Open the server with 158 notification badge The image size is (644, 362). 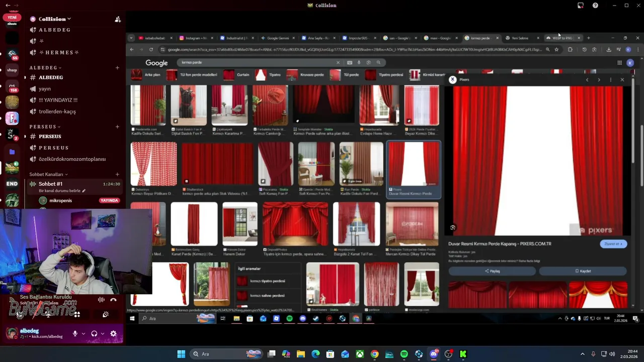[x=12, y=87]
